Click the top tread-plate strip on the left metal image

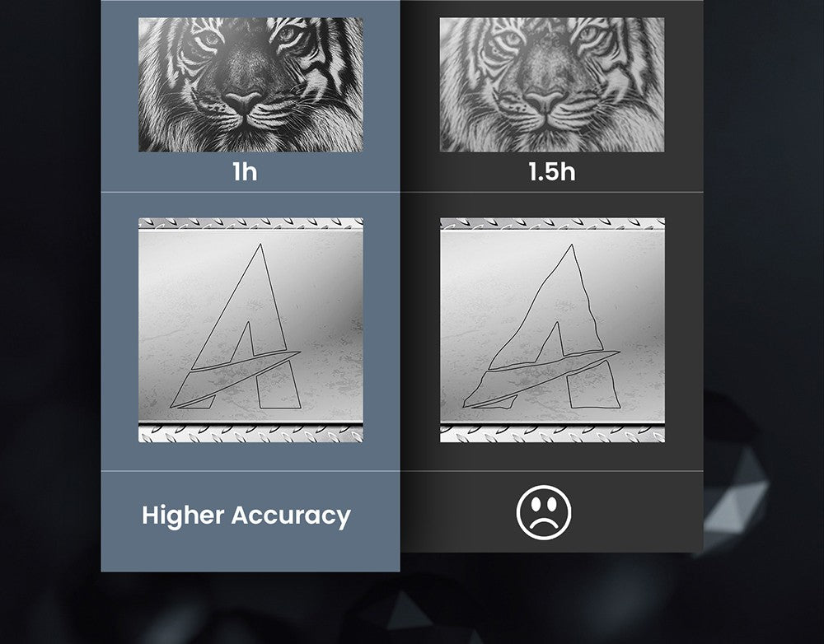pos(250,224)
